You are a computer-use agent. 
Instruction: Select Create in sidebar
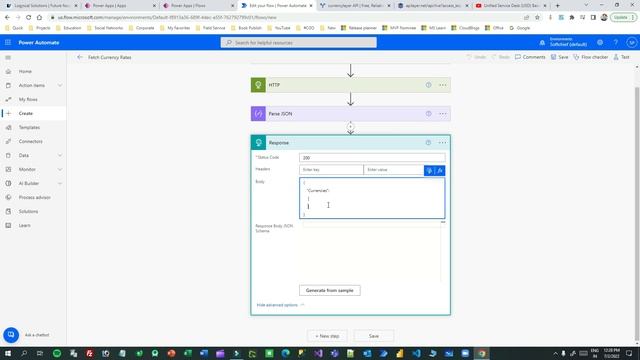click(25, 113)
